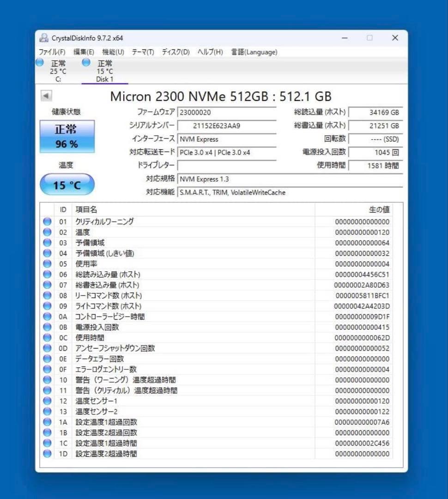Click status icon for row 03 予備領域
Viewport: 448px width, 499px height.
(x=47, y=243)
